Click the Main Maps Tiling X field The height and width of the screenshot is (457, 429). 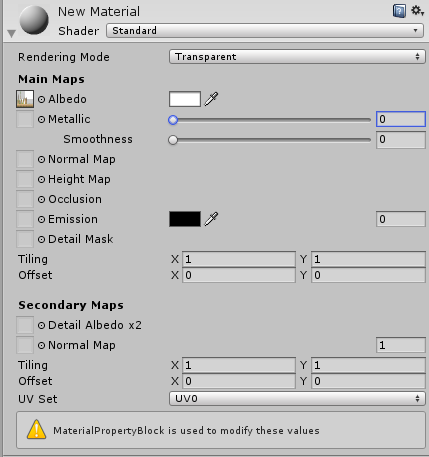pyautogui.click(x=239, y=259)
